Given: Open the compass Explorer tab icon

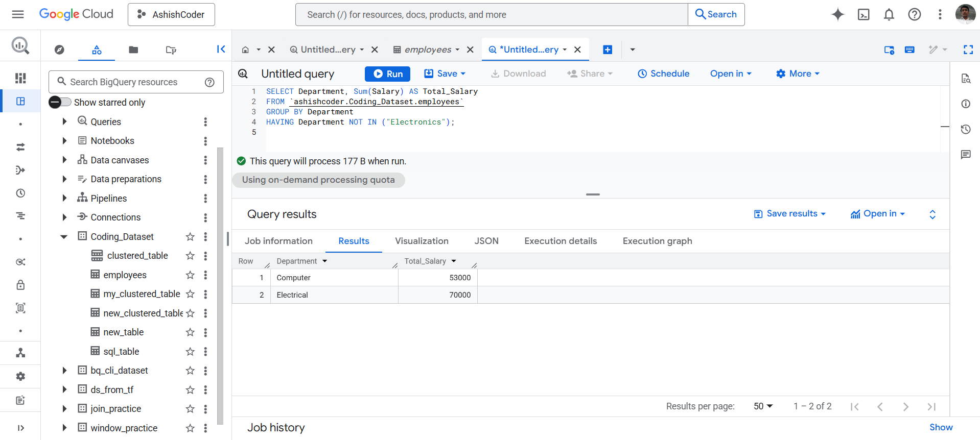Looking at the screenshot, I should 59,50.
